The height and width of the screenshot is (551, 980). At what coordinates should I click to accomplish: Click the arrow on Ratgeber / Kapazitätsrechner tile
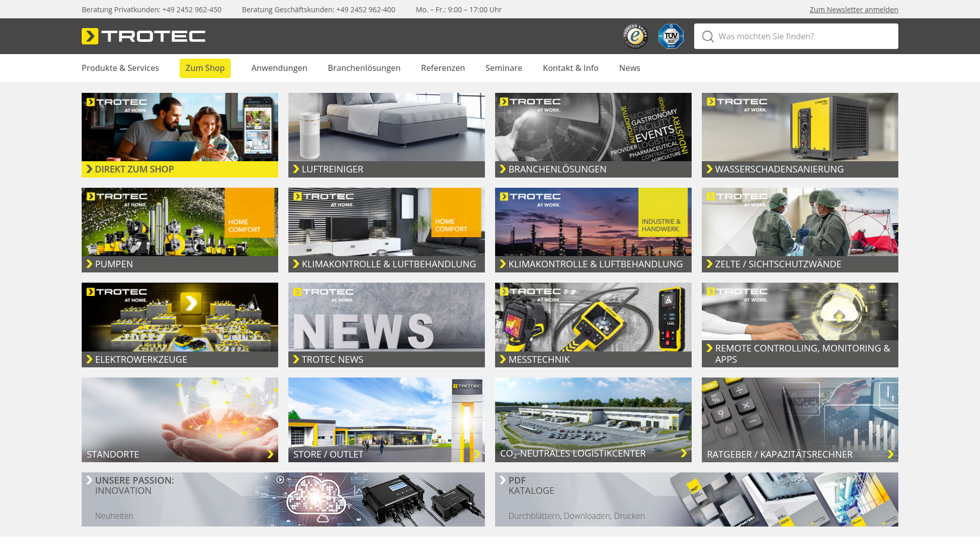coord(890,454)
